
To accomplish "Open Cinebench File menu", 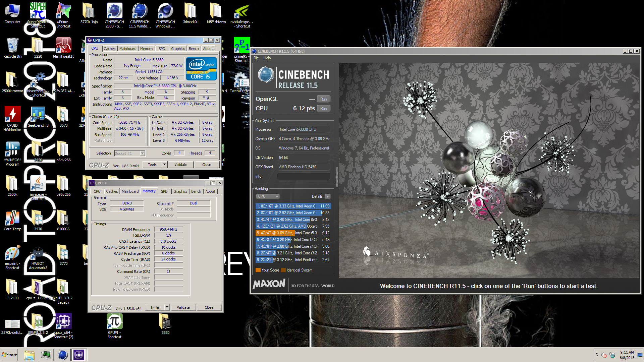I will click(x=256, y=58).
